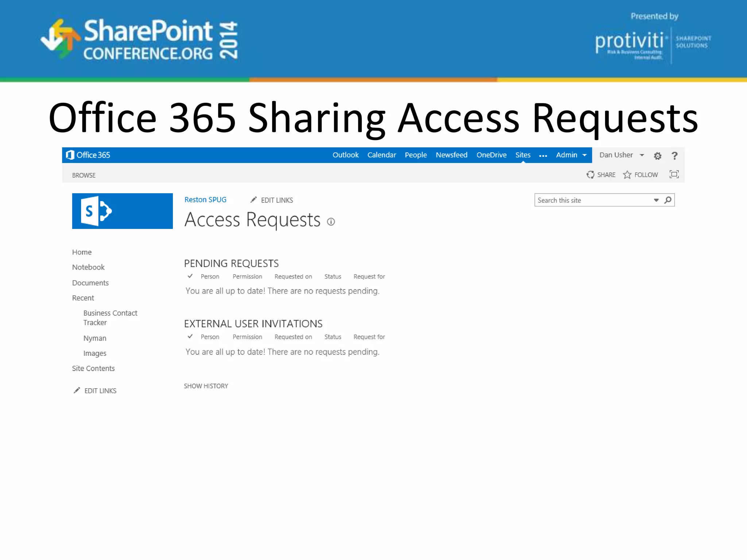
Task: Open Nyman in the sidebar
Action: 94,338
